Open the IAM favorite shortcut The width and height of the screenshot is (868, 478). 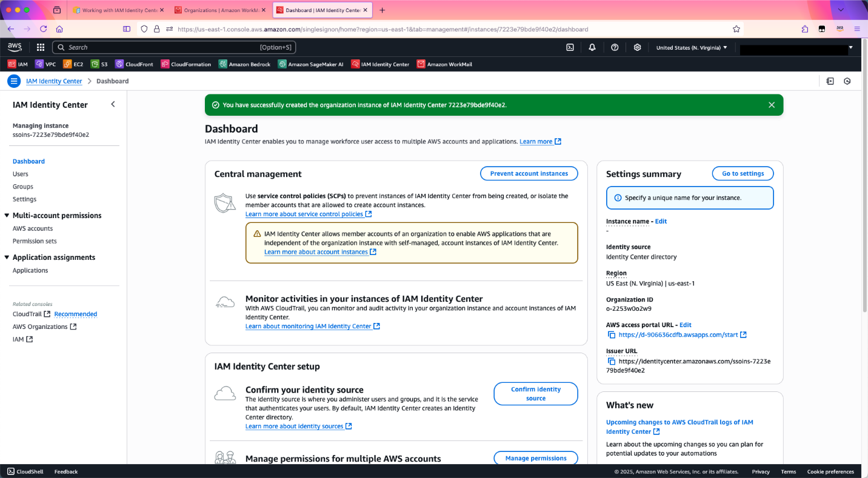click(x=18, y=64)
